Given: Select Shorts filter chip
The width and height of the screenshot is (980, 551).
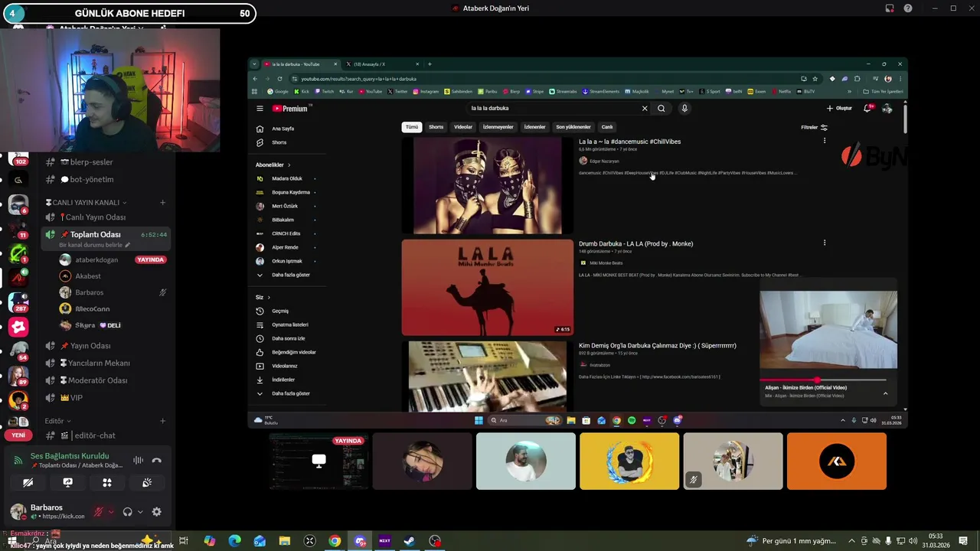Looking at the screenshot, I should [436, 127].
